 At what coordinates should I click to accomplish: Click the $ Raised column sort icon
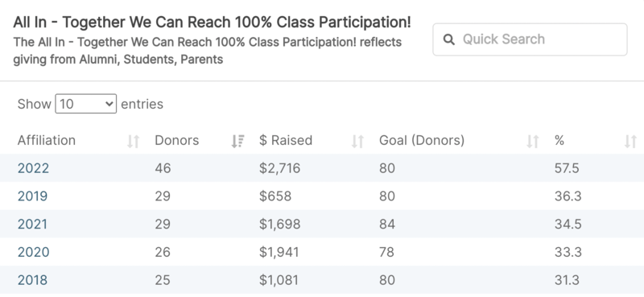[x=357, y=141]
